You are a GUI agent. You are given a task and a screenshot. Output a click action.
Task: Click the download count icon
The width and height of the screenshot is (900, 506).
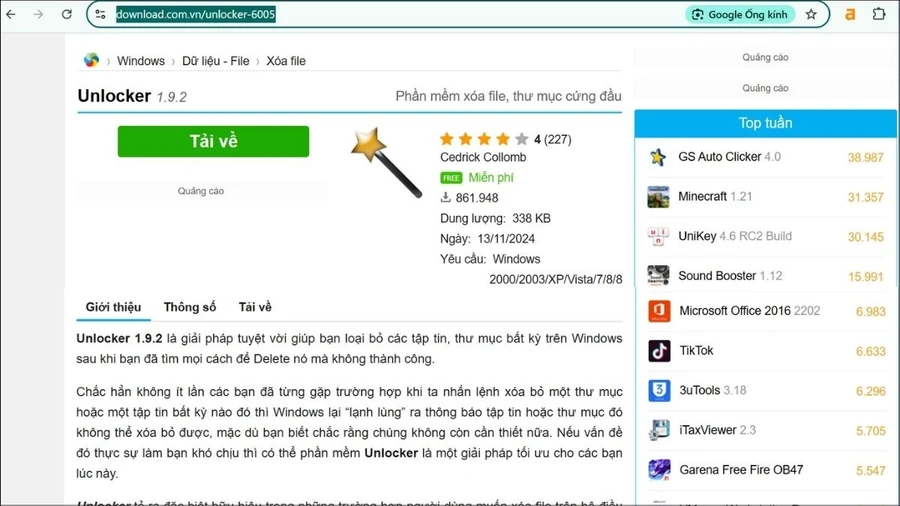445,197
